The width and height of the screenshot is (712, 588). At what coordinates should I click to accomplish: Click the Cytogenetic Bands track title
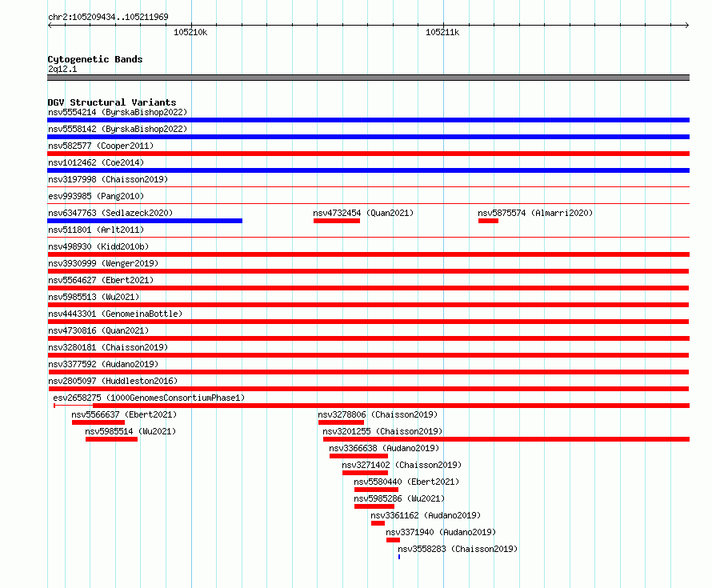point(95,59)
